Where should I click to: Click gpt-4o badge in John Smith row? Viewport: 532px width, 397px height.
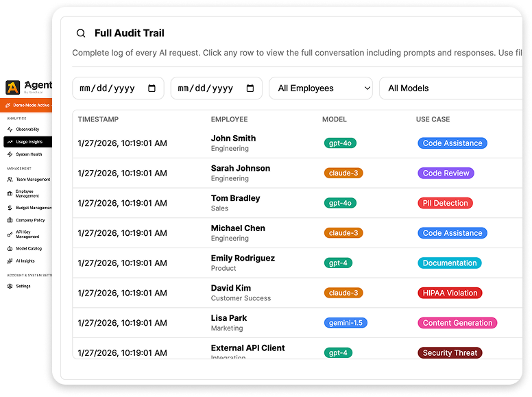340,143
